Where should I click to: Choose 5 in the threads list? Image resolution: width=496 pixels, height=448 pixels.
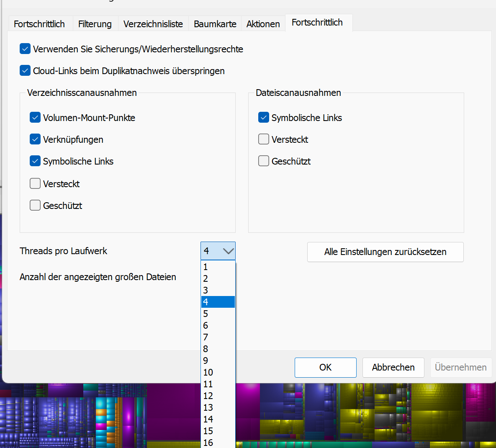[x=218, y=314]
